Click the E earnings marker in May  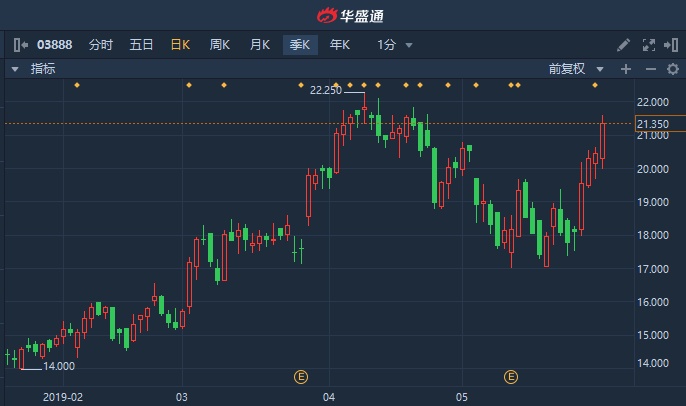511,377
